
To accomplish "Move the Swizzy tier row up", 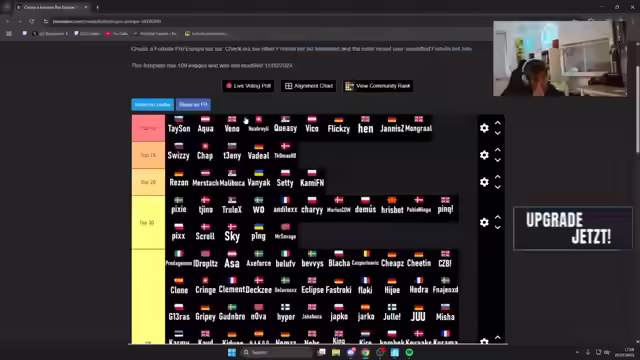I will (x=498, y=150).
